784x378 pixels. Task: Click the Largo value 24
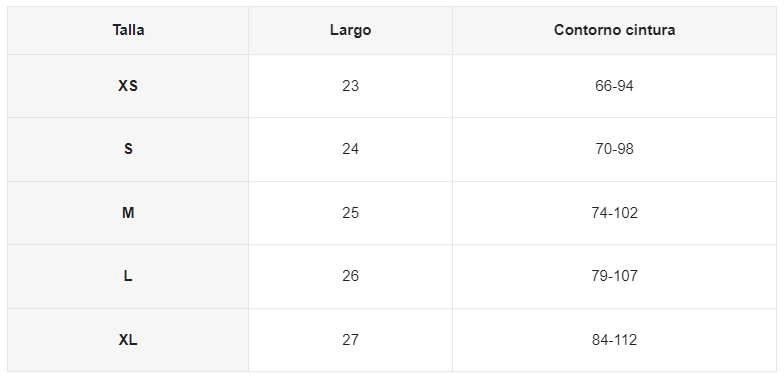(350, 150)
